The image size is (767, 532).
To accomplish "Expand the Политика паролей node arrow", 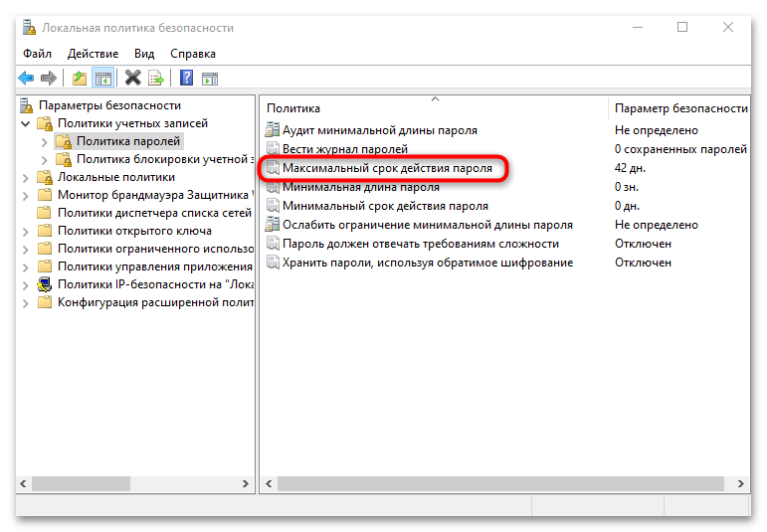I will coord(45,142).
